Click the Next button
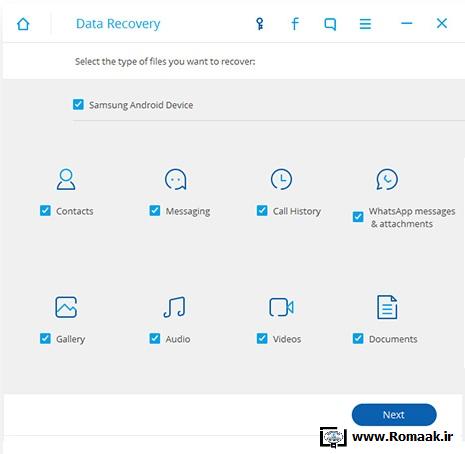This screenshot has height=454, width=465. coord(394,415)
